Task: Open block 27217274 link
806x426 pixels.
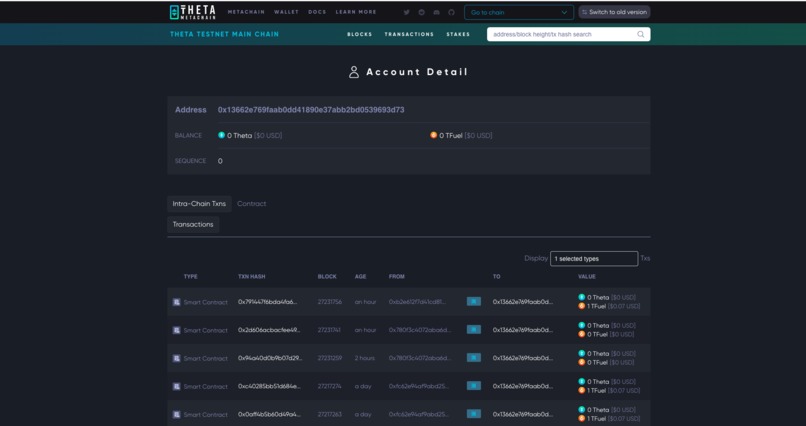Action: (329, 386)
